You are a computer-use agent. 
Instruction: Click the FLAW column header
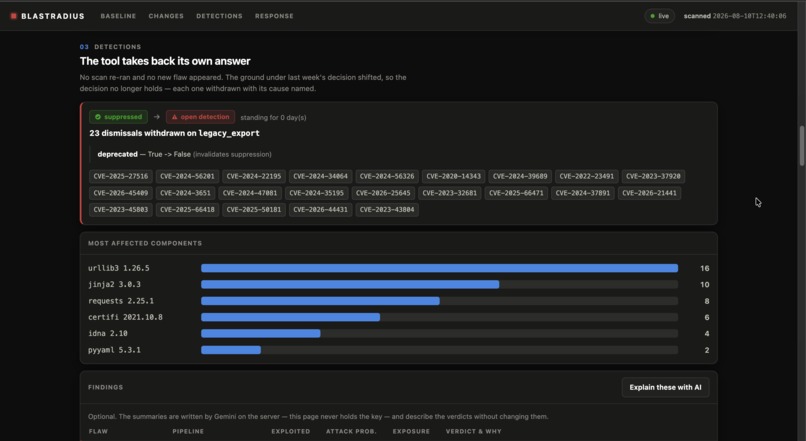pyautogui.click(x=99, y=431)
